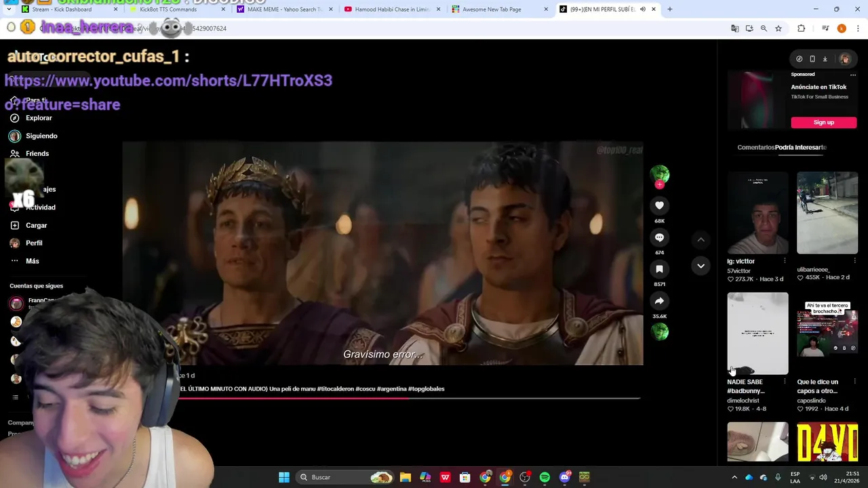Open Microsoft Store from the taskbar
The width and height of the screenshot is (868, 488).
pos(465,477)
